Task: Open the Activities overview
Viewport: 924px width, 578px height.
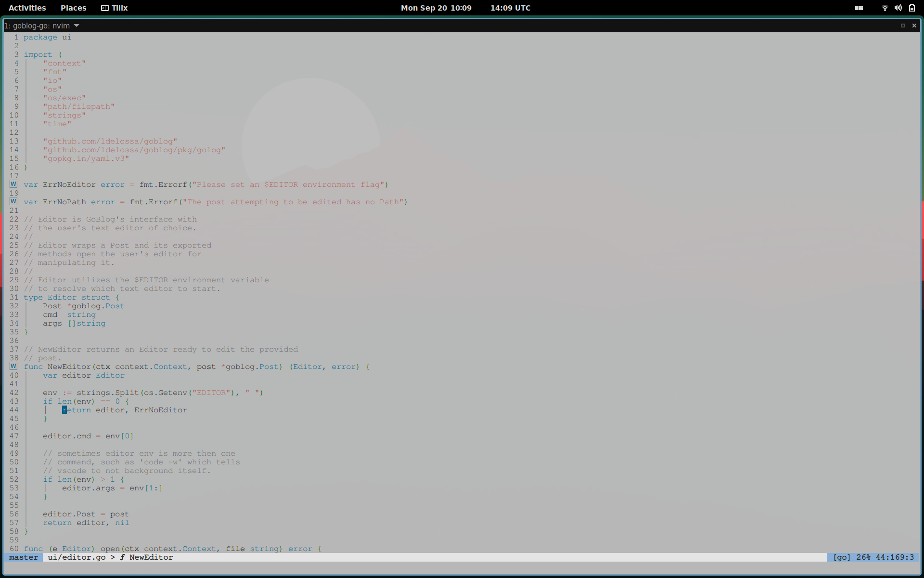Action: coord(27,8)
